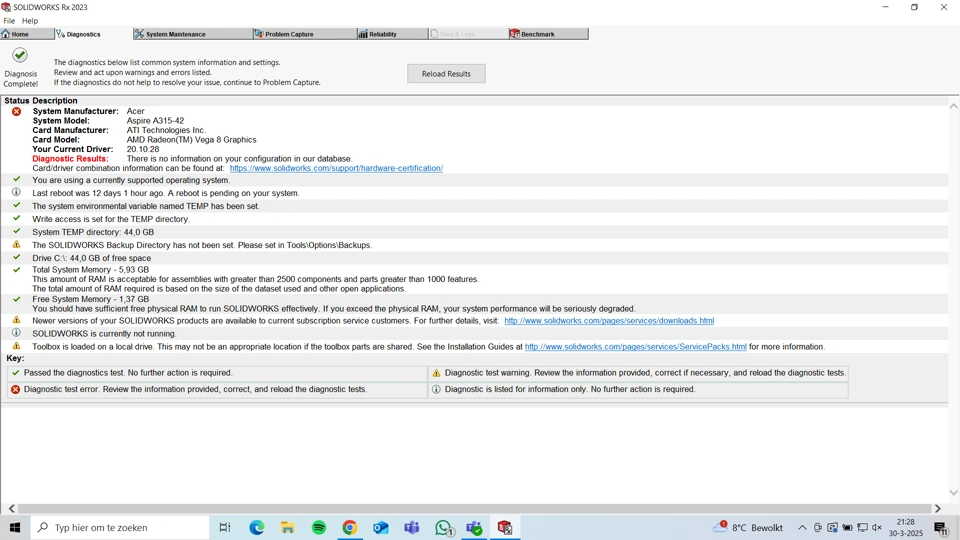Switch to the Benchmark tab
960x540 pixels.
tap(548, 34)
